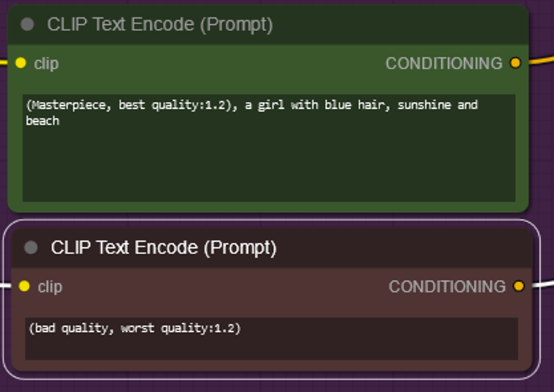Select the brown node's title bar text
The image size is (554, 392).
[163, 247]
